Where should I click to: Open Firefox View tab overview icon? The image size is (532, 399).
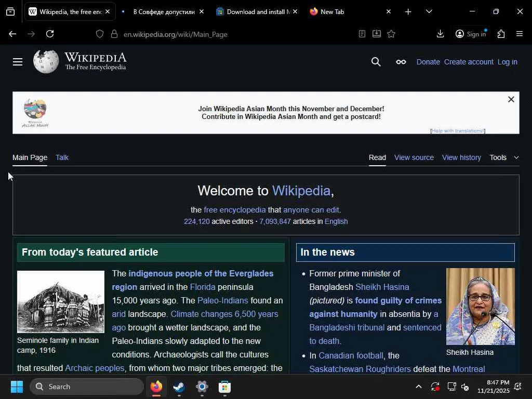click(10, 12)
